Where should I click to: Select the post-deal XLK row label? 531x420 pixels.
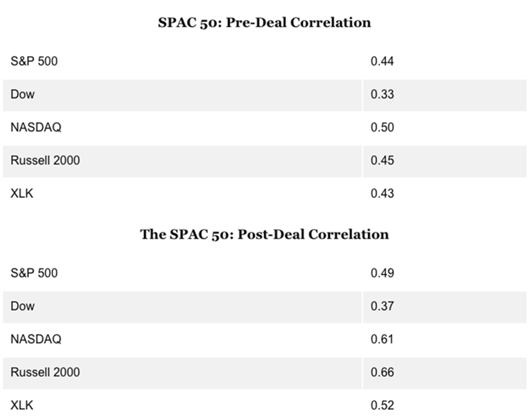pos(22,405)
